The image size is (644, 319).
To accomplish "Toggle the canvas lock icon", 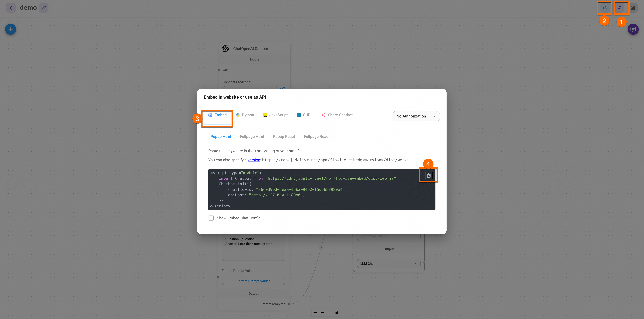I will (337, 312).
